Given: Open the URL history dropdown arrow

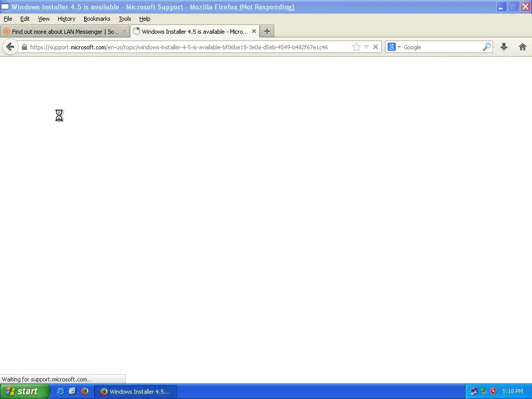Looking at the screenshot, I should click(366, 47).
